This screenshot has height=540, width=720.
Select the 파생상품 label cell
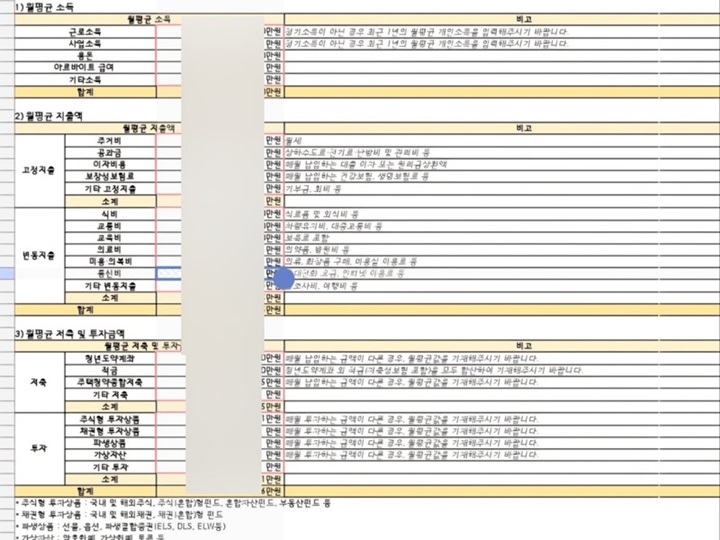point(110,443)
